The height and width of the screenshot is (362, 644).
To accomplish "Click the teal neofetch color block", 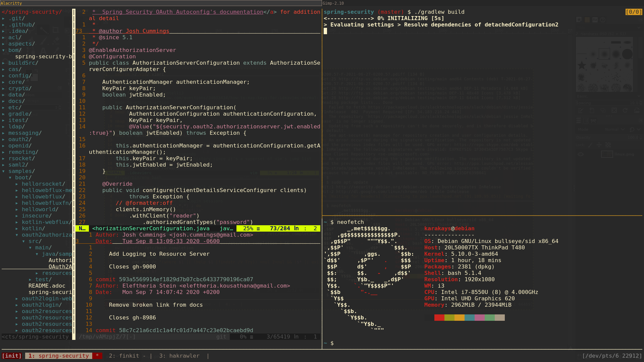I will coord(470,318).
